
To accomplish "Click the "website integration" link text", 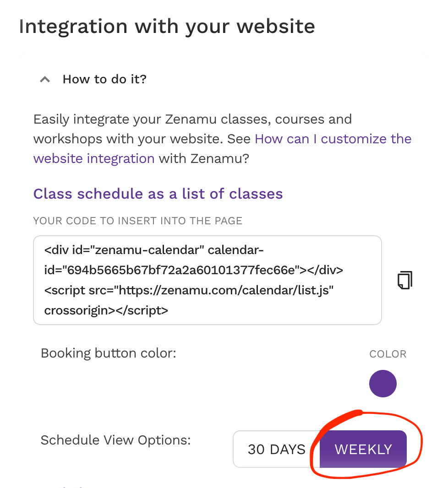I will 94,158.
